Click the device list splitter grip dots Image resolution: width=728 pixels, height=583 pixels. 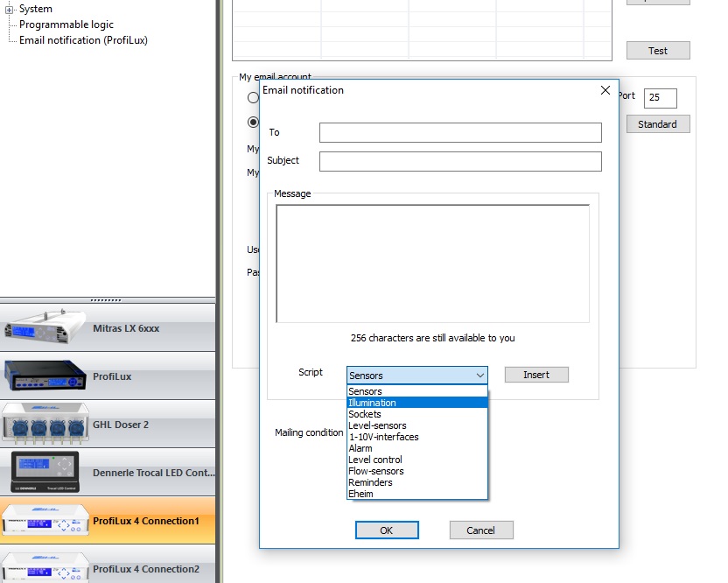point(106,300)
